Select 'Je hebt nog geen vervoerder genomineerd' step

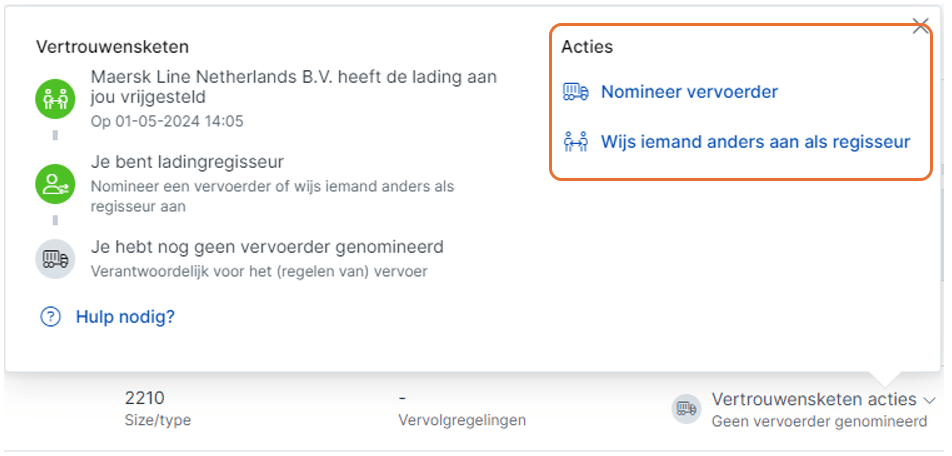point(267,246)
